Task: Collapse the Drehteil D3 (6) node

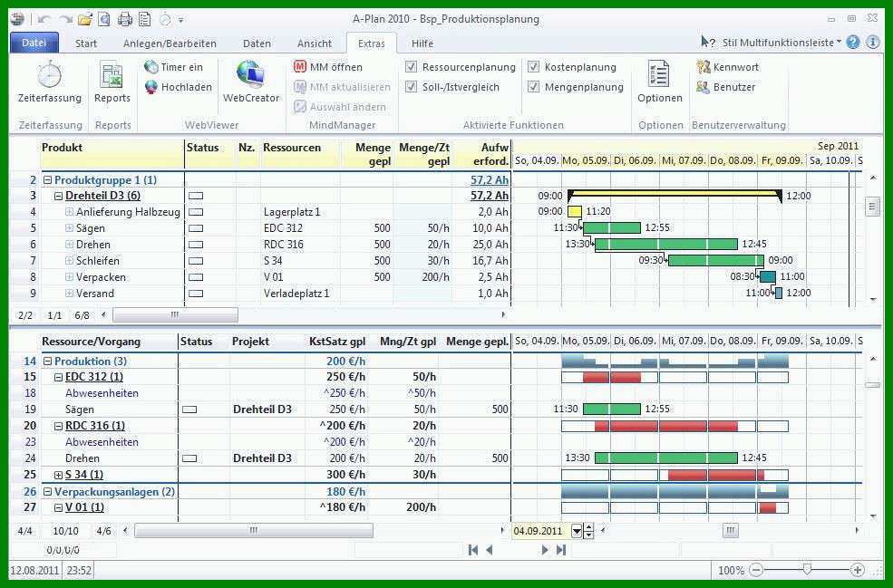Action: pos(58,196)
